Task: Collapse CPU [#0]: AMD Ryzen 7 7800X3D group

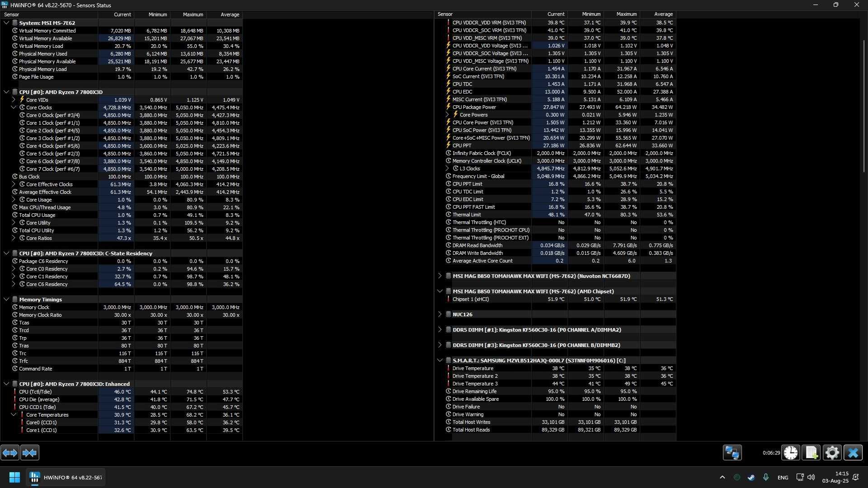Action: (6, 92)
